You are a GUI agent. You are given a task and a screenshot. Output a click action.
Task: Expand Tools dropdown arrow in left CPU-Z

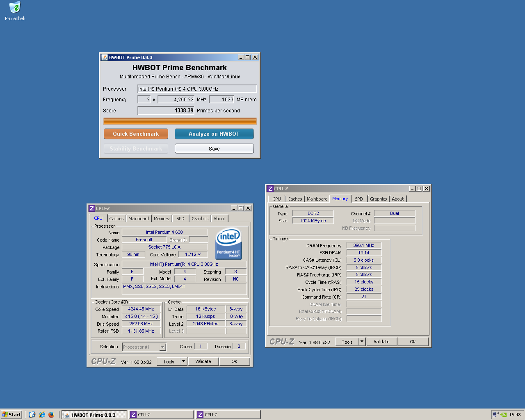(x=184, y=361)
